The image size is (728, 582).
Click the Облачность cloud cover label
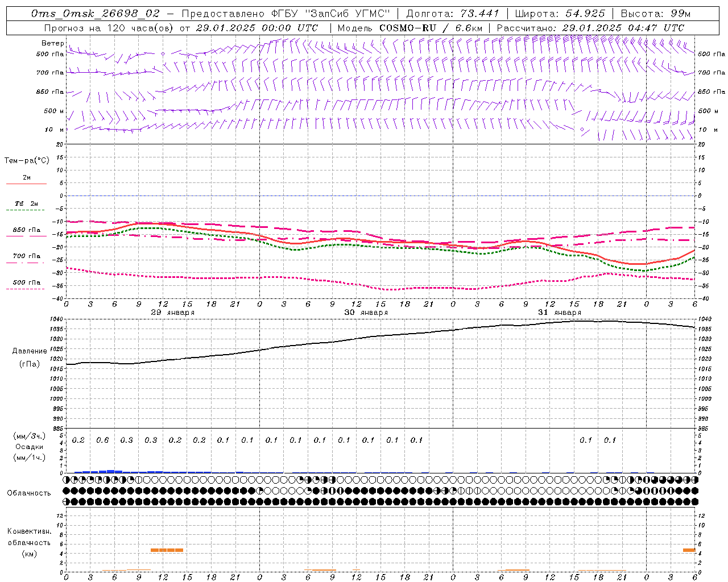29,493
